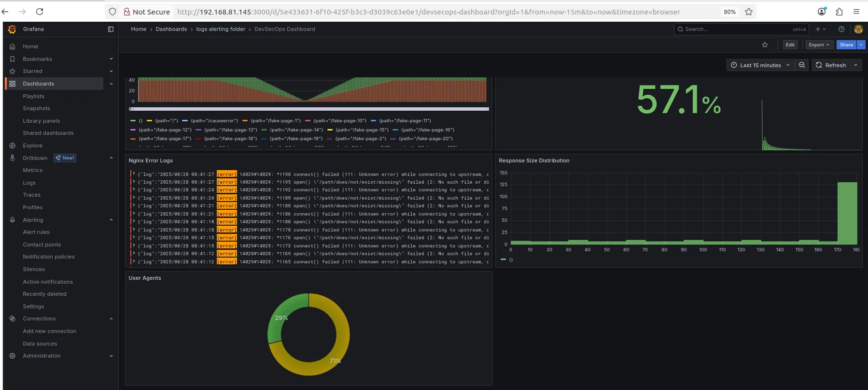The image size is (868, 390).
Task: Click the Grafana logo icon
Action: click(x=12, y=29)
